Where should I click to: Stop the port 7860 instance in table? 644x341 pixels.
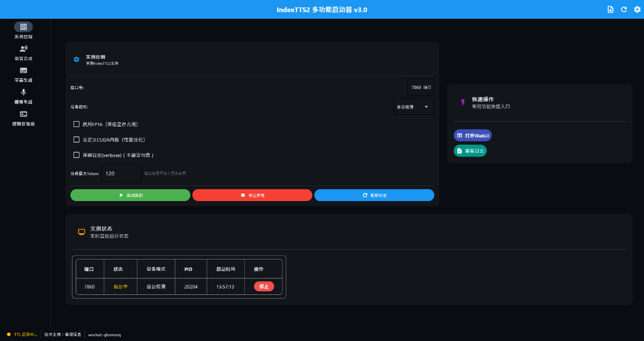264,286
